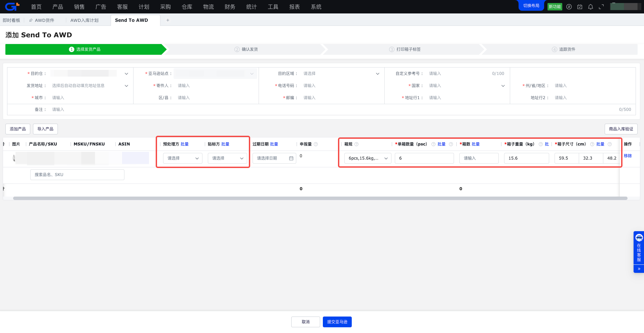Click the 导入产品 button
The height and width of the screenshot is (333, 644).
click(x=45, y=129)
